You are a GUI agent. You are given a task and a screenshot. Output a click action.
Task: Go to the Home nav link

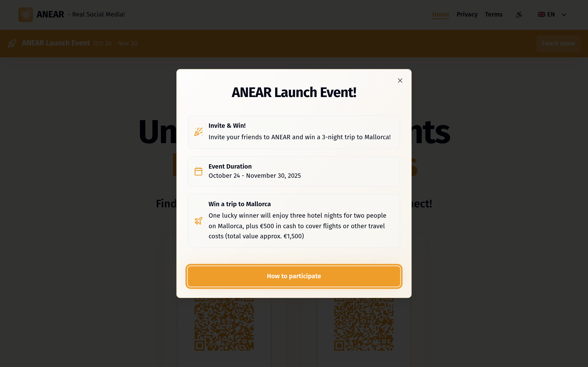coord(441,14)
